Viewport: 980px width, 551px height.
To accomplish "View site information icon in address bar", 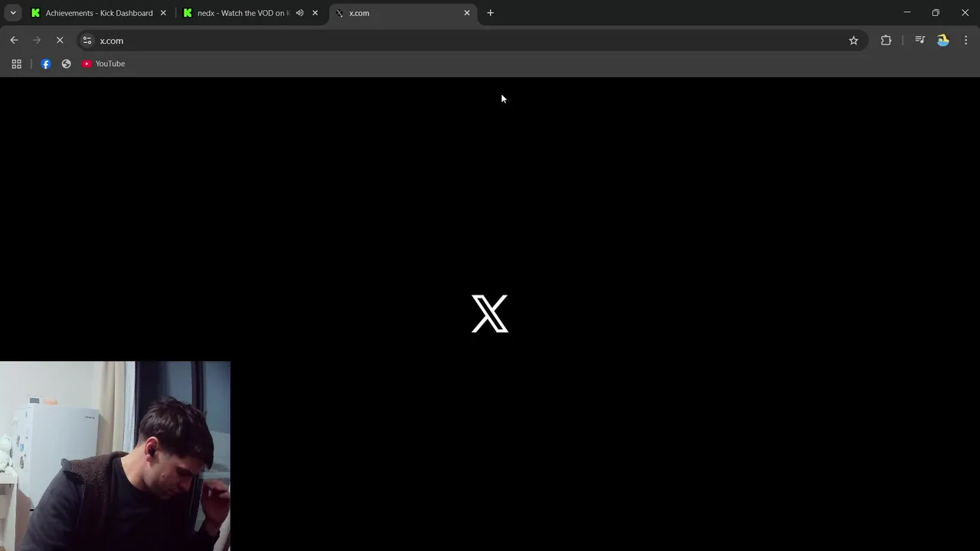I will (87, 41).
